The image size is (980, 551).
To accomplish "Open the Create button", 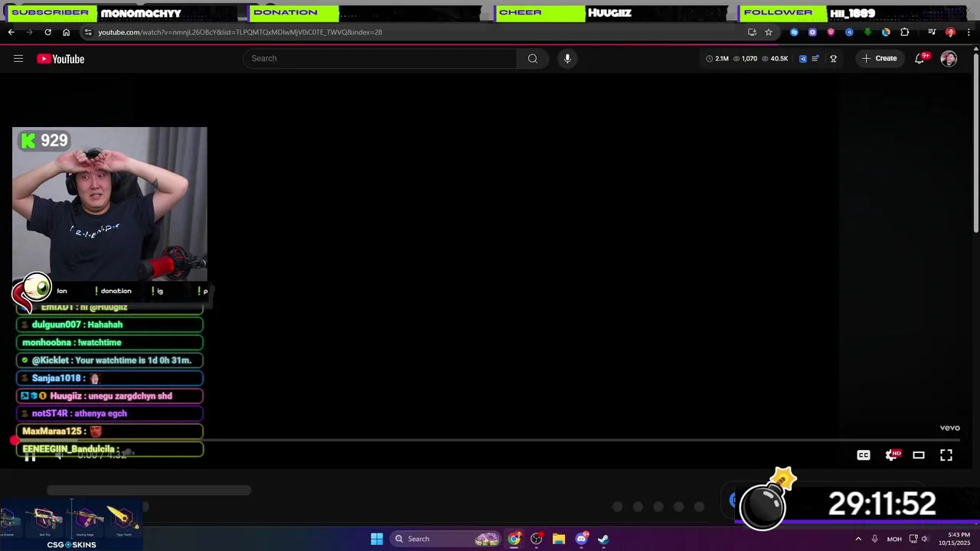I will [879, 58].
